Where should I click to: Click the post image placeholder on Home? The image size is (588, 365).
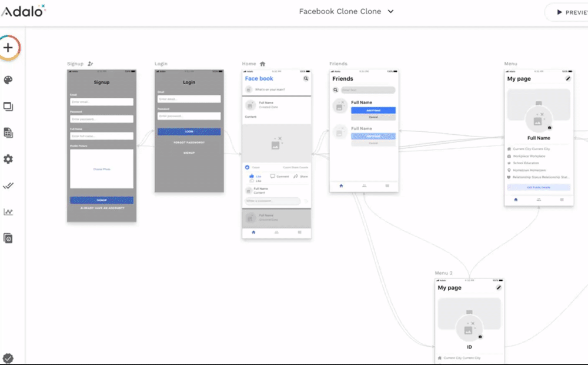[x=276, y=143]
